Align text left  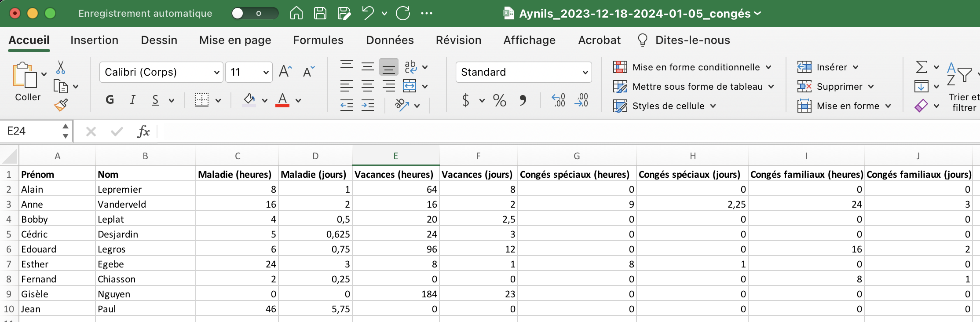click(x=347, y=86)
